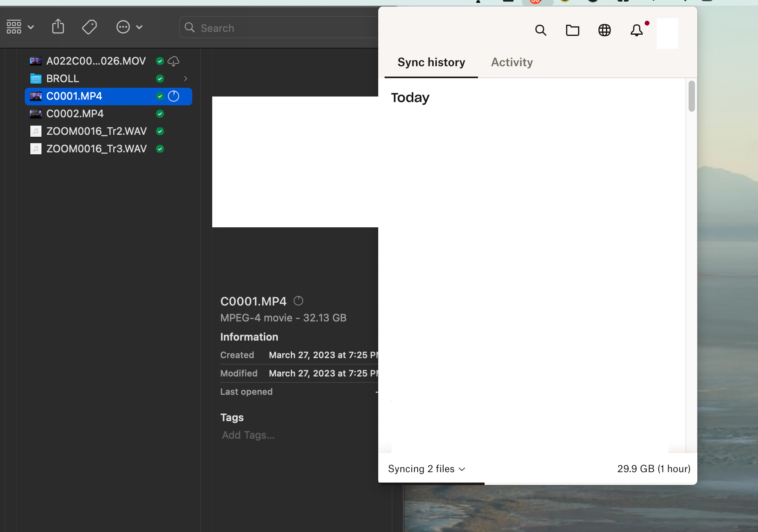The width and height of the screenshot is (758, 532).
Task: Click the Share icon in the Finder toolbar
Action: tap(58, 26)
